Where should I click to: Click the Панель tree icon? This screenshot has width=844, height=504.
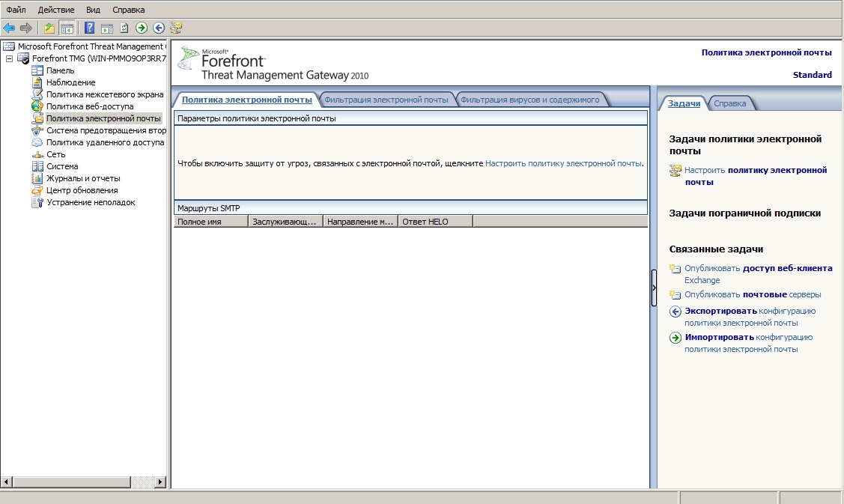37,70
